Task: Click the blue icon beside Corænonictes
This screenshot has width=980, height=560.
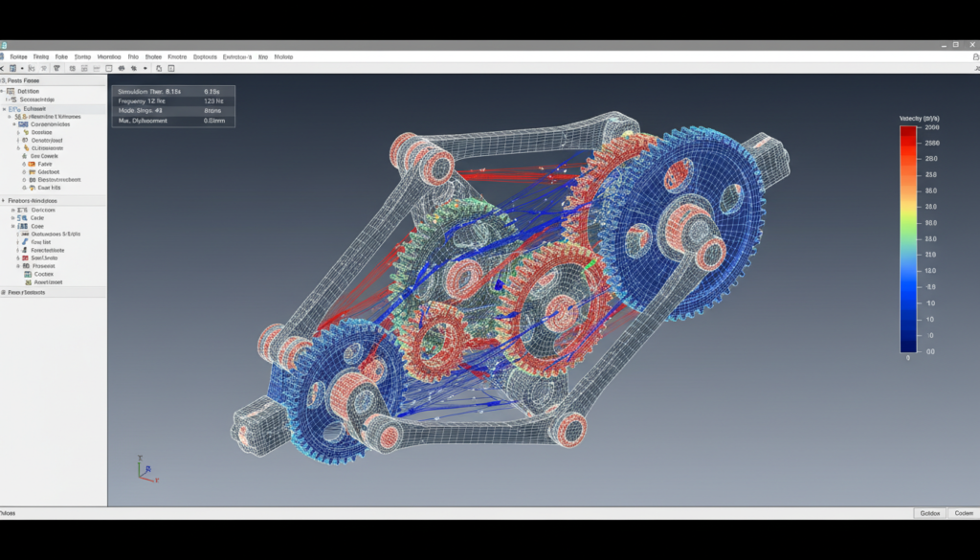Action: coord(23,124)
